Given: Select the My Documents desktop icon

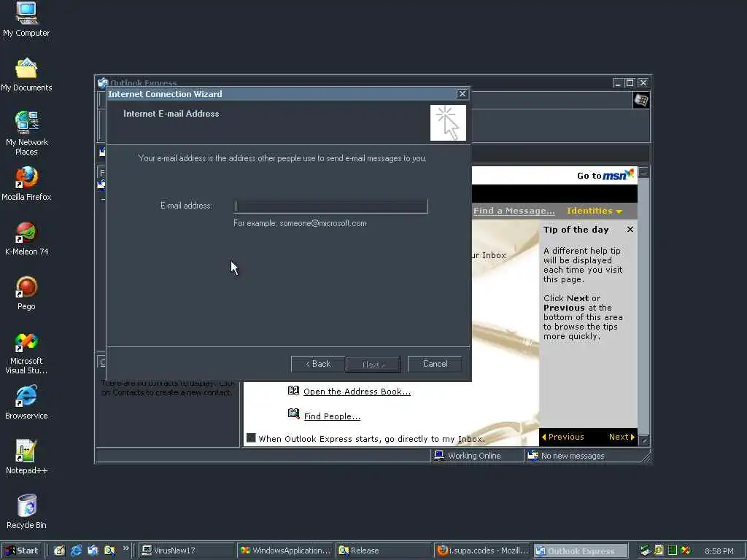Looking at the screenshot, I should [x=26, y=75].
